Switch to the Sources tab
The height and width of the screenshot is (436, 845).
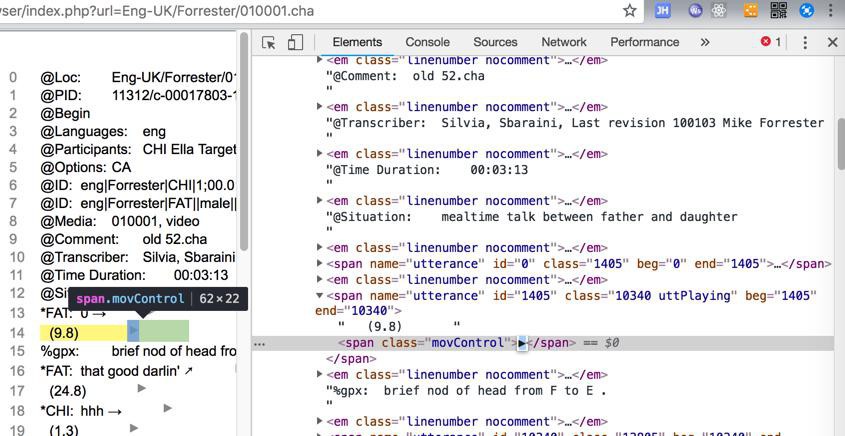495,42
